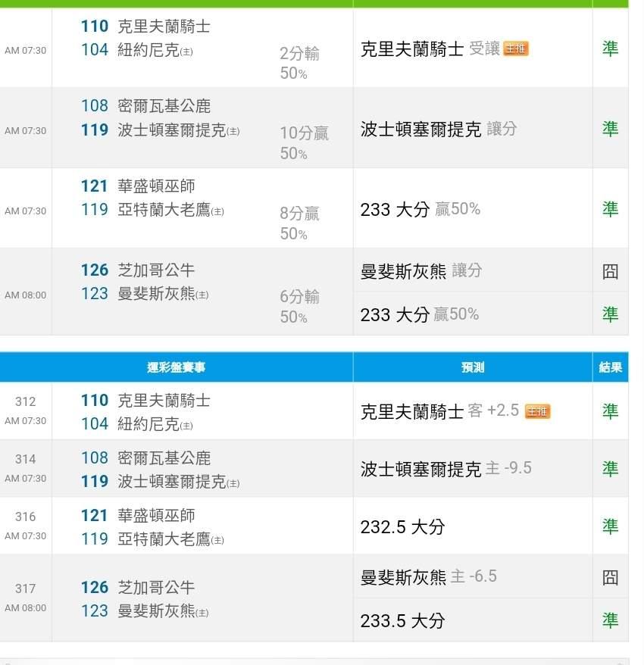Image resolution: width=644 pixels, height=665 pixels.
Task: Open the 波士頓塞爾提克 讓分 prediction
Action: tap(438, 129)
